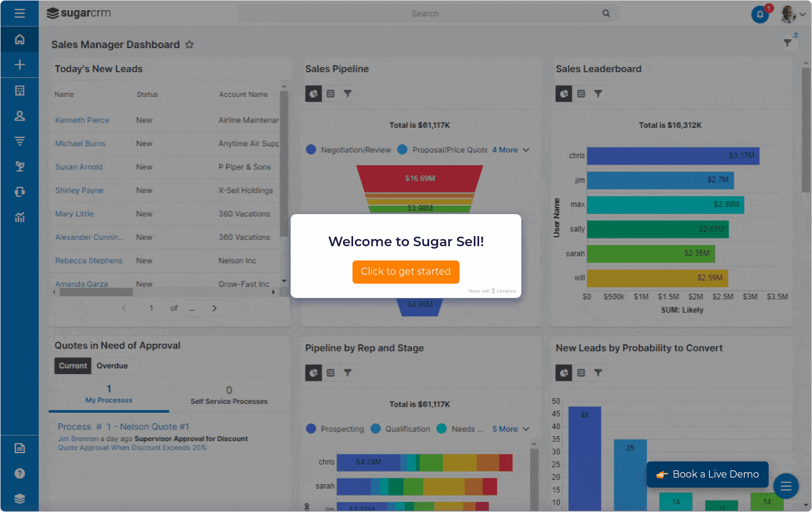The image size is (812, 512).
Task: Click the red $16.69M funnel segment
Action: 420,178
